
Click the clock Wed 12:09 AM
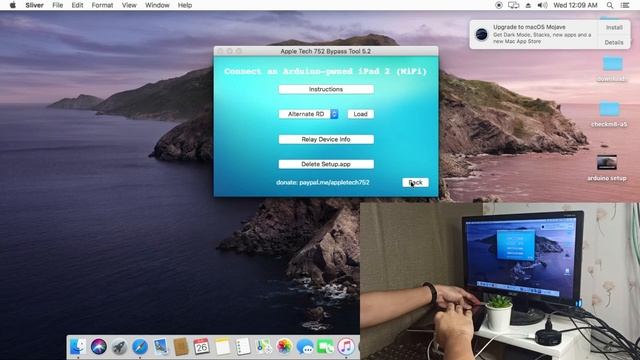point(575,5)
